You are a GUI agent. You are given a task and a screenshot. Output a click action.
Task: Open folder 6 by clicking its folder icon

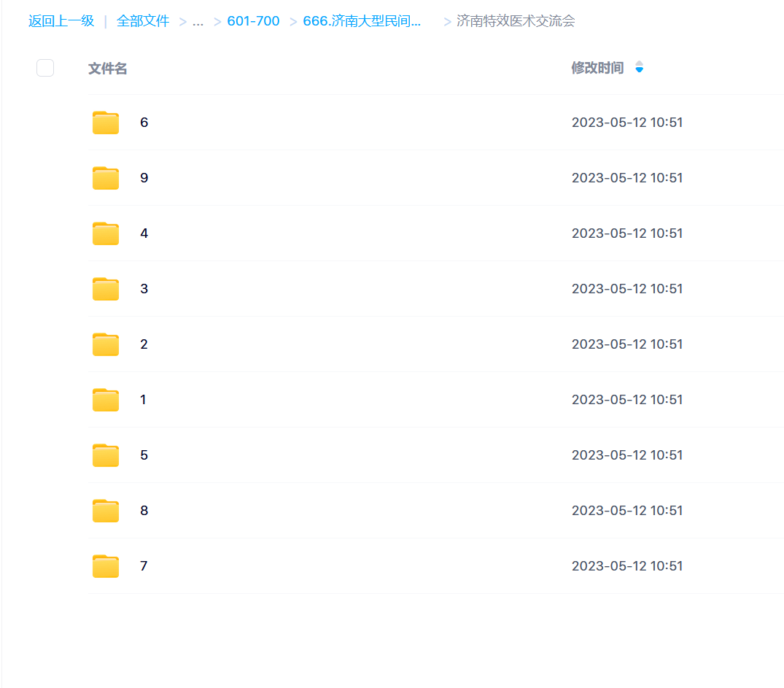point(105,122)
